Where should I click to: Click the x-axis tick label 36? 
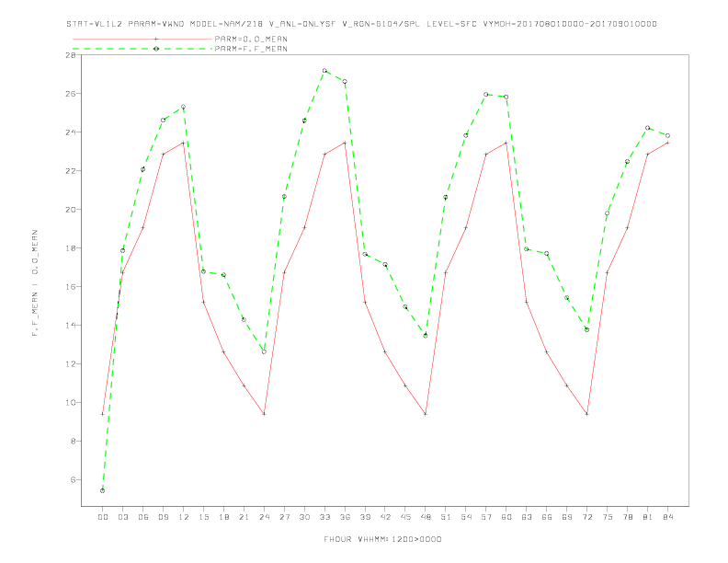[345, 517]
